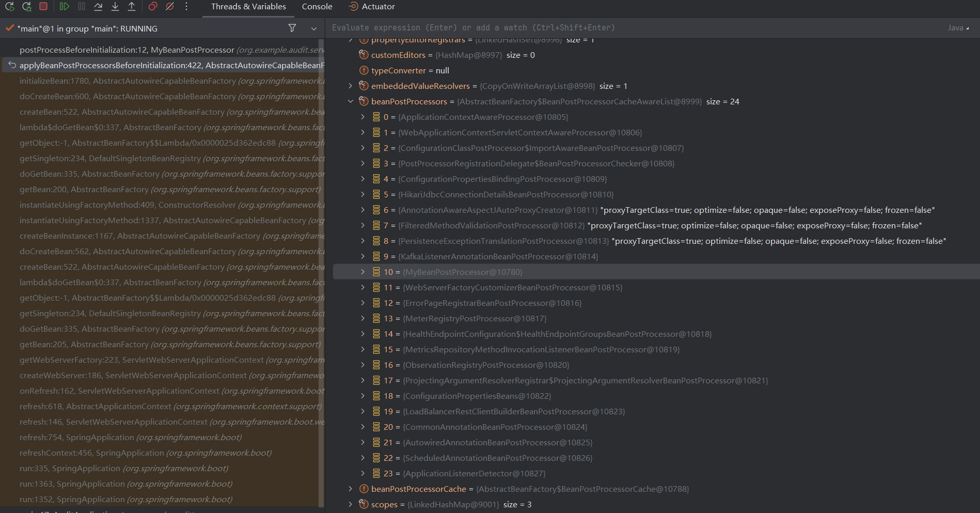Screen dimensions: 980x513
Task: Resume program execution
Action: (65, 7)
